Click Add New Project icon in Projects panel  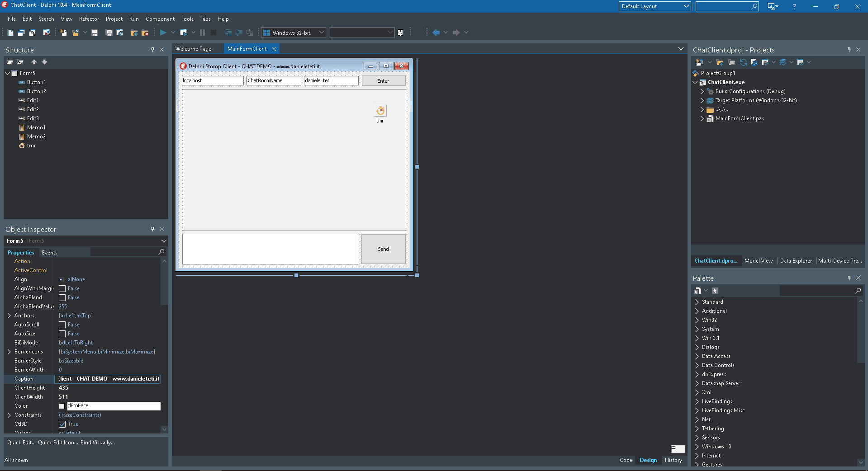[699, 62]
